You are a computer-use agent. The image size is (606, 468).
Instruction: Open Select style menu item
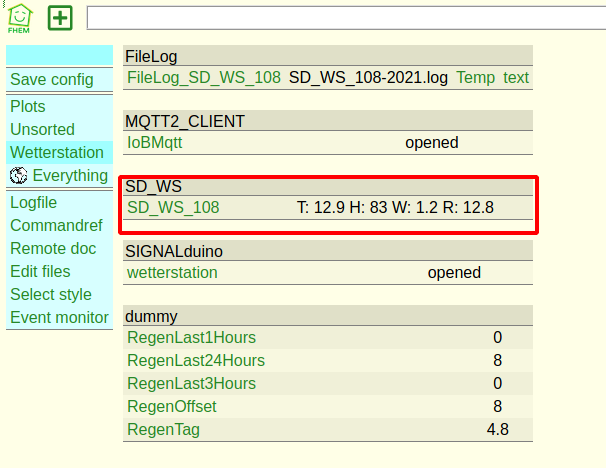(x=51, y=294)
